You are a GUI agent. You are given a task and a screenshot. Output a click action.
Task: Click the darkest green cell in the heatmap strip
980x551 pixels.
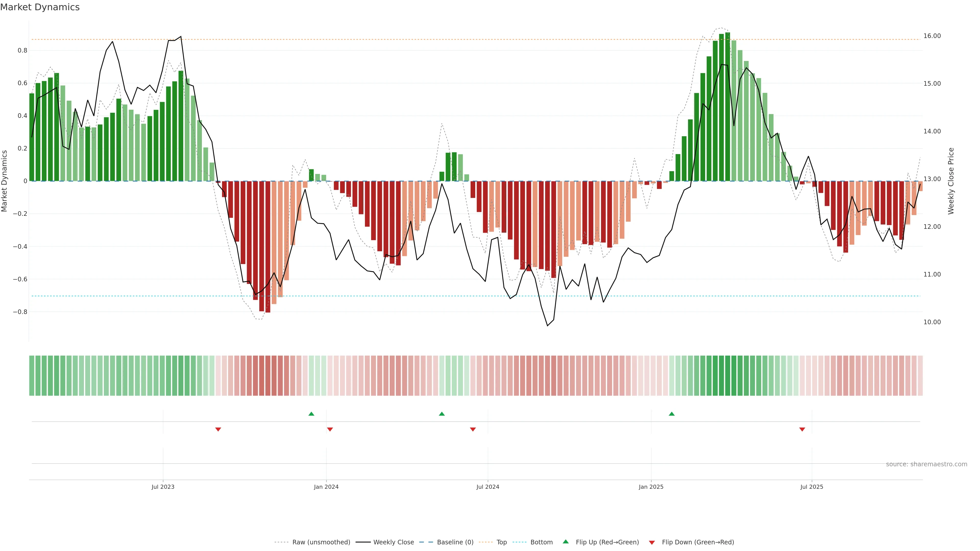[x=727, y=376]
